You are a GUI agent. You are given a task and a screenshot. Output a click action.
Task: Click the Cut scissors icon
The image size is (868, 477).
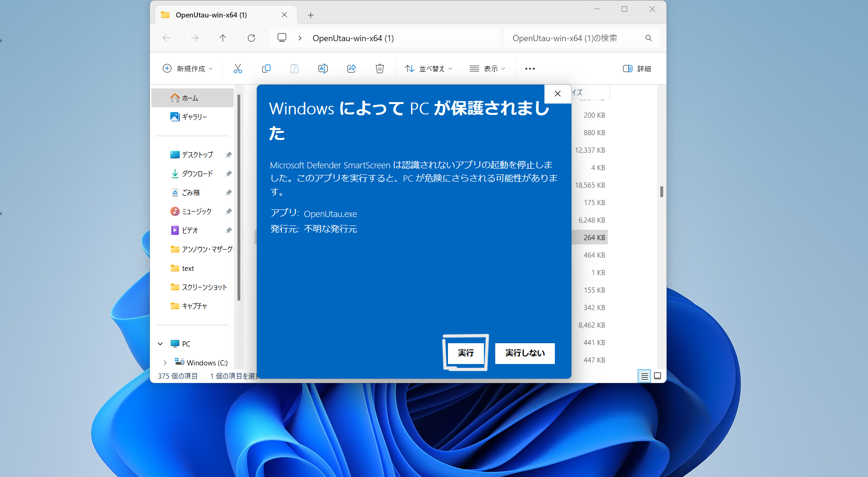237,69
